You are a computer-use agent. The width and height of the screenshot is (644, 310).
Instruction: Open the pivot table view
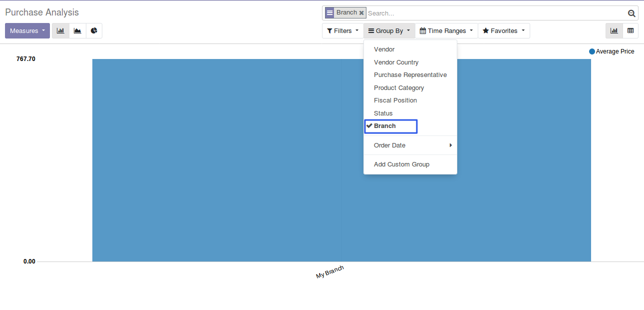click(631, 30)
